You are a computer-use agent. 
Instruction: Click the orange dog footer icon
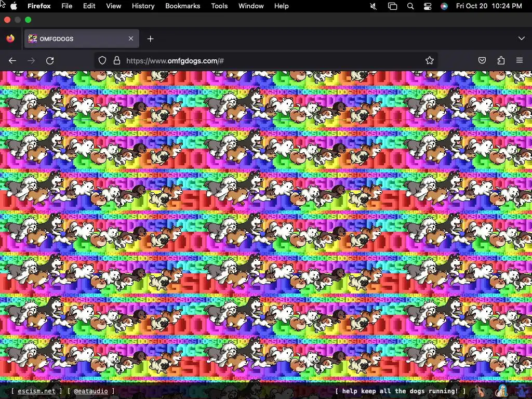click(480, 391)
